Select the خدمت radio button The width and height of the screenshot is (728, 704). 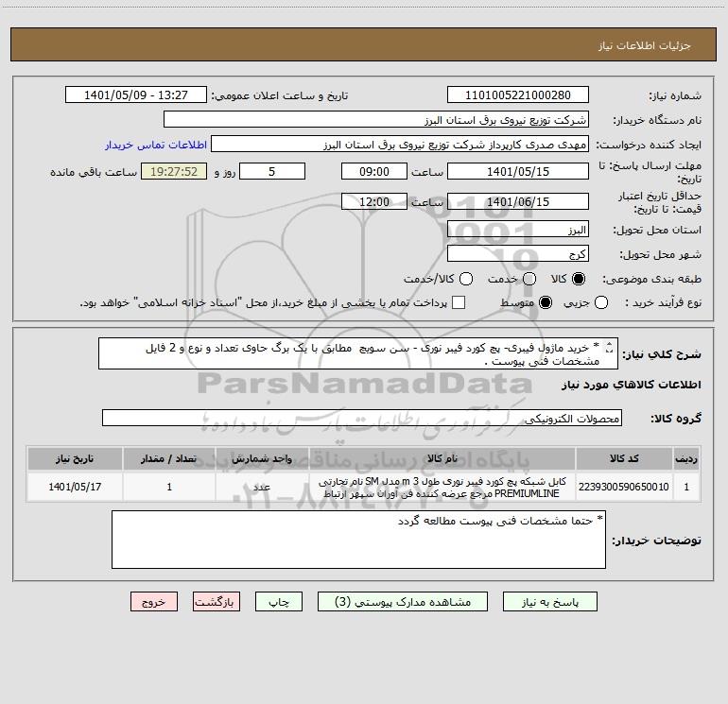coord(529,279)
